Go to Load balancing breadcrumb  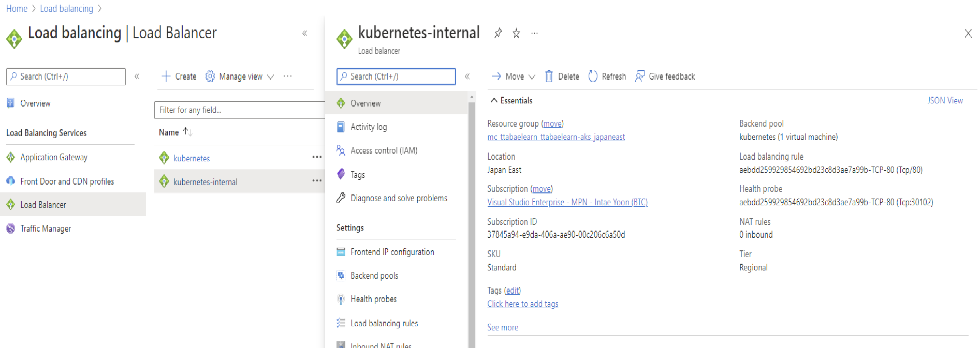(66, 8)
